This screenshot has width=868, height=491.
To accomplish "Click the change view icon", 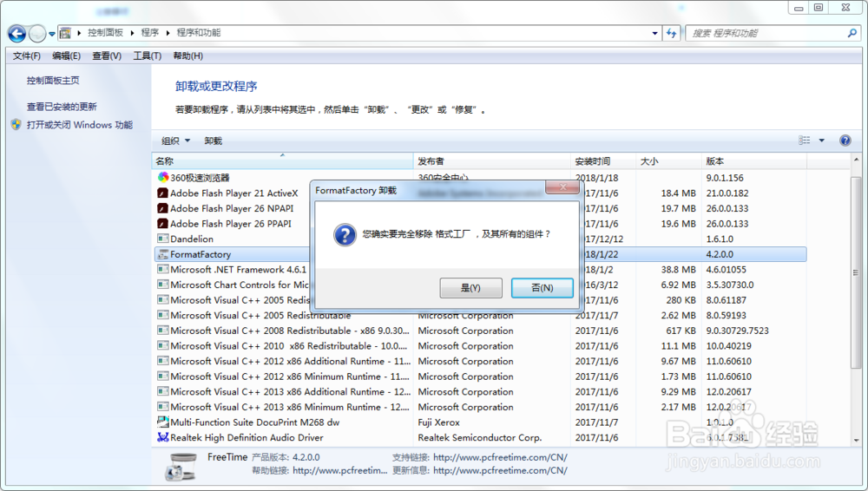I will click(x=805, y=141).
